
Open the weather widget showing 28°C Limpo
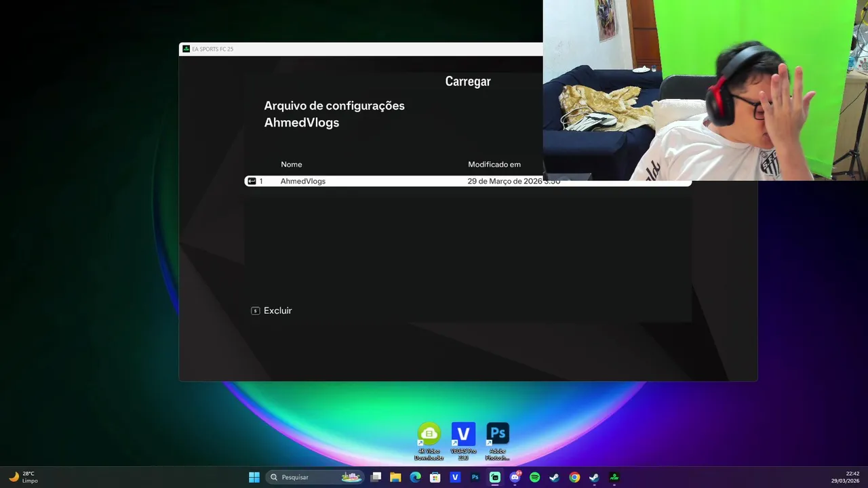(x=23, y=477)
